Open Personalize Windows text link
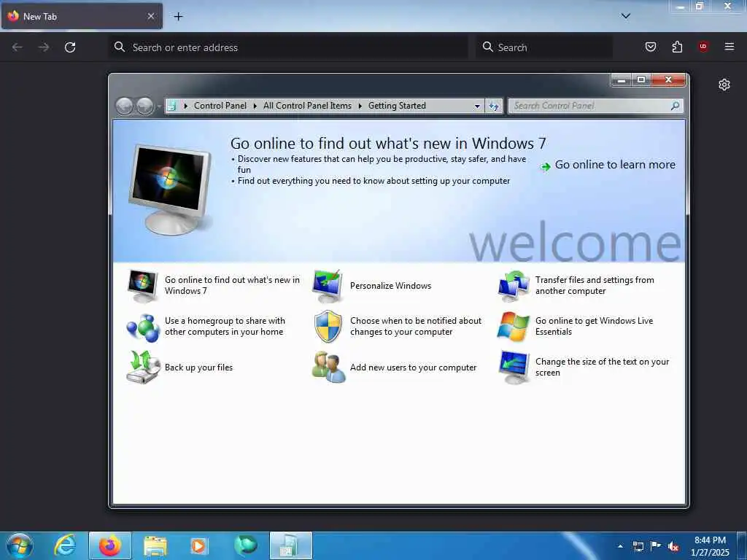The height and width of the screenshot is (560, 747). pyautogui.click(x=391, y=286)
